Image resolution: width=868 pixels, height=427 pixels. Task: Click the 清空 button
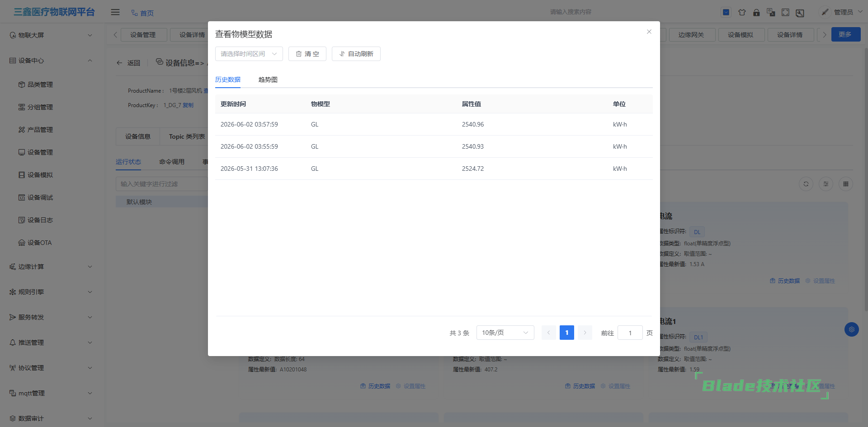click(307, 54)
